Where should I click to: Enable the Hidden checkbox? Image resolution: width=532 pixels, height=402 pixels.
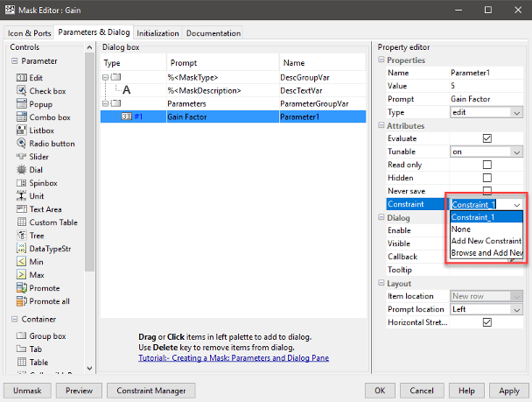click(x=486, y=178)
